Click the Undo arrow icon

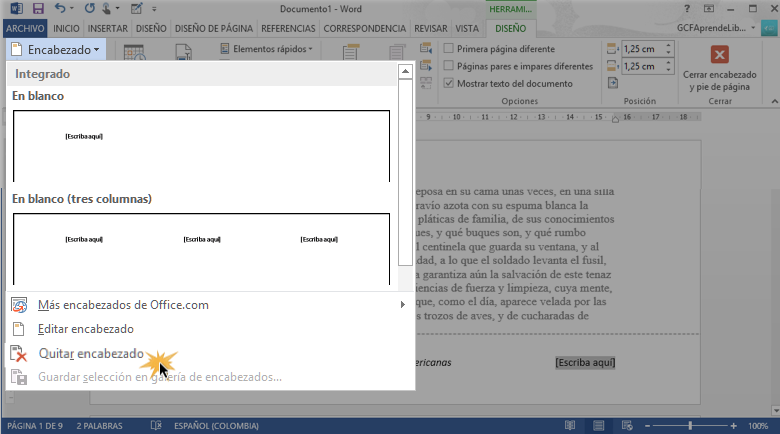(59, 8)
